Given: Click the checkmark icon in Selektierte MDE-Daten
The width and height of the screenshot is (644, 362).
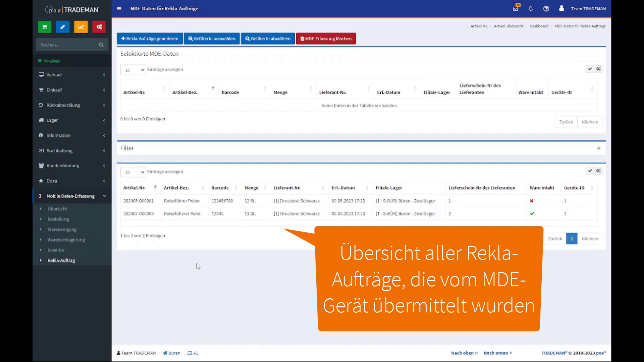Looking at the screenshot, I should coord(590,69).
